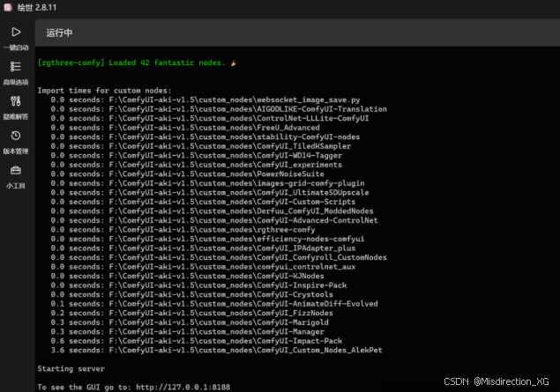Image resolution: width=560 pixels, height=392 pixels.
Task: Click the ComfyUI-WD14-Tagger log line
Action: click(197, 156)
